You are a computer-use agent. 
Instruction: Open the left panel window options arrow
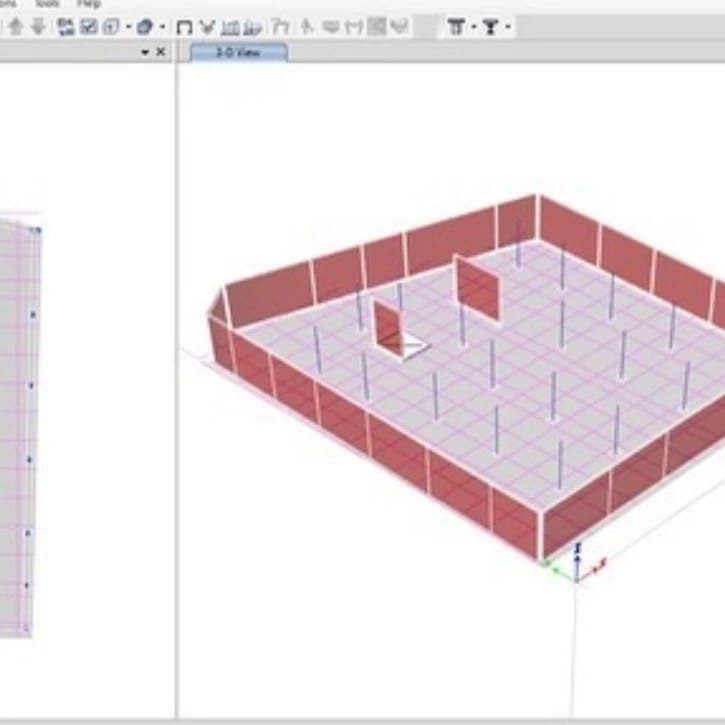[146, 52]
